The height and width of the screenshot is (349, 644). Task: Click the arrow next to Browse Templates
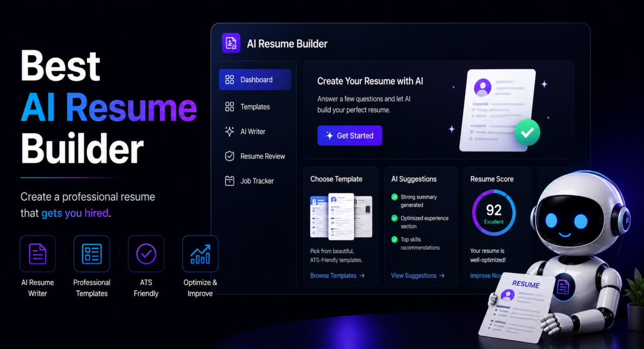362,275
